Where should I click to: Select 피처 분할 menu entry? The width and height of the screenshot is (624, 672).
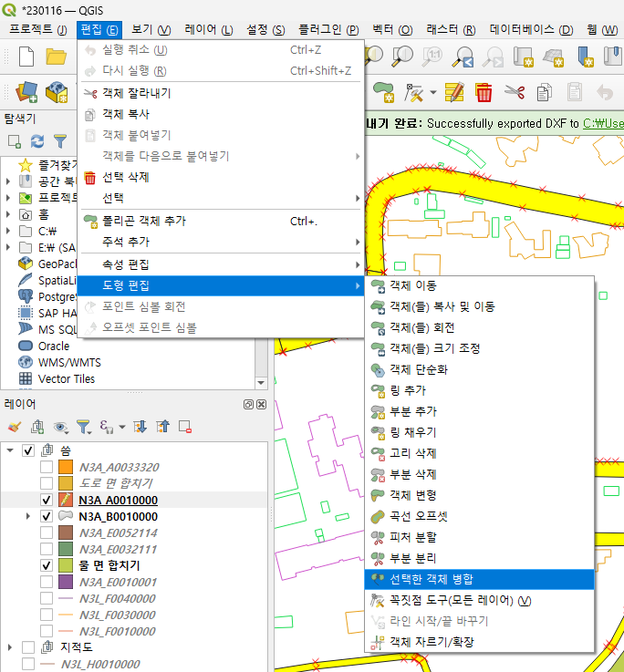(479, 537)
